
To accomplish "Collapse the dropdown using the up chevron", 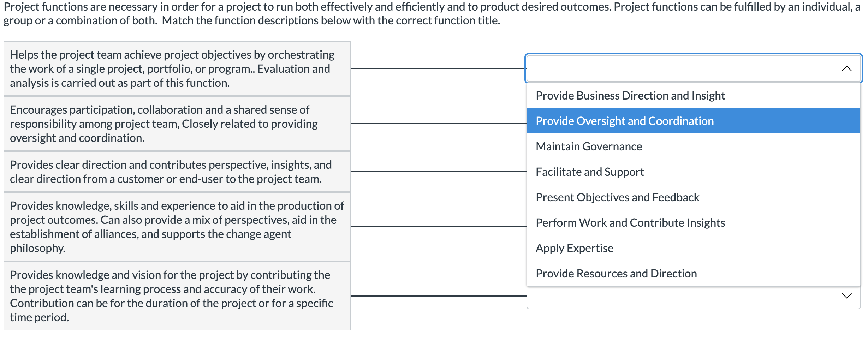I will [847, 68].
